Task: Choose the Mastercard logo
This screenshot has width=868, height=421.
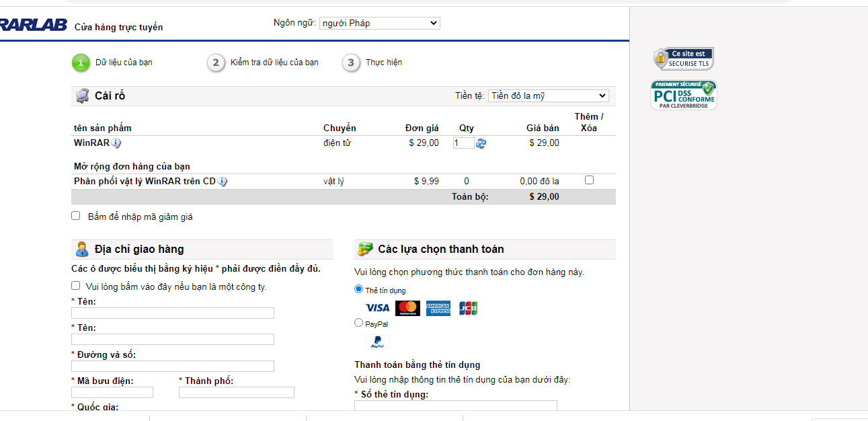Action: (x=407, y=308)
